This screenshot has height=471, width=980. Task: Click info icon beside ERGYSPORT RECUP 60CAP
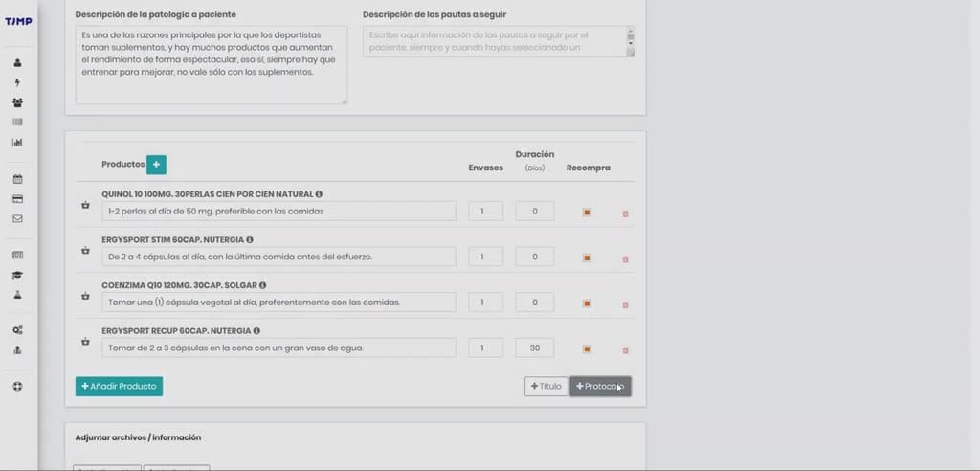(256, 331)
